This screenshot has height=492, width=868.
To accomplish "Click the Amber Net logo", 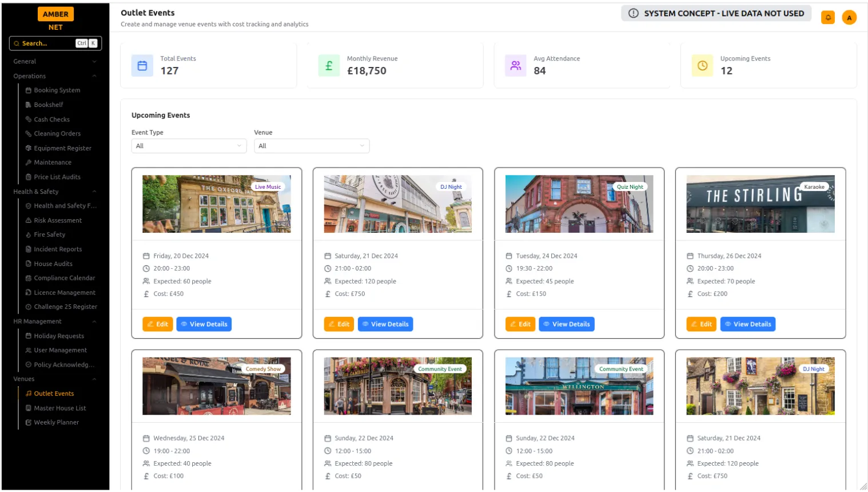I will click(x=55, y=19).
